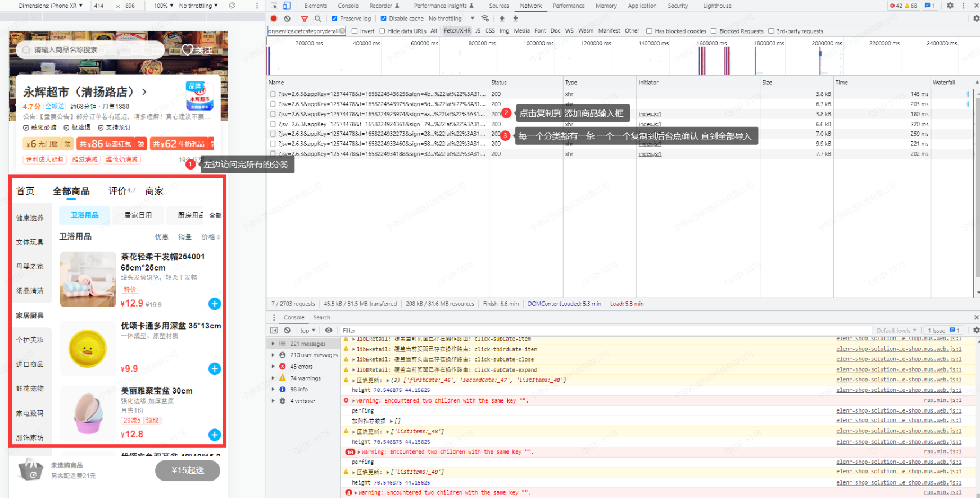Open Dimensions iPhone XR dropdown

tap(51, 6)
